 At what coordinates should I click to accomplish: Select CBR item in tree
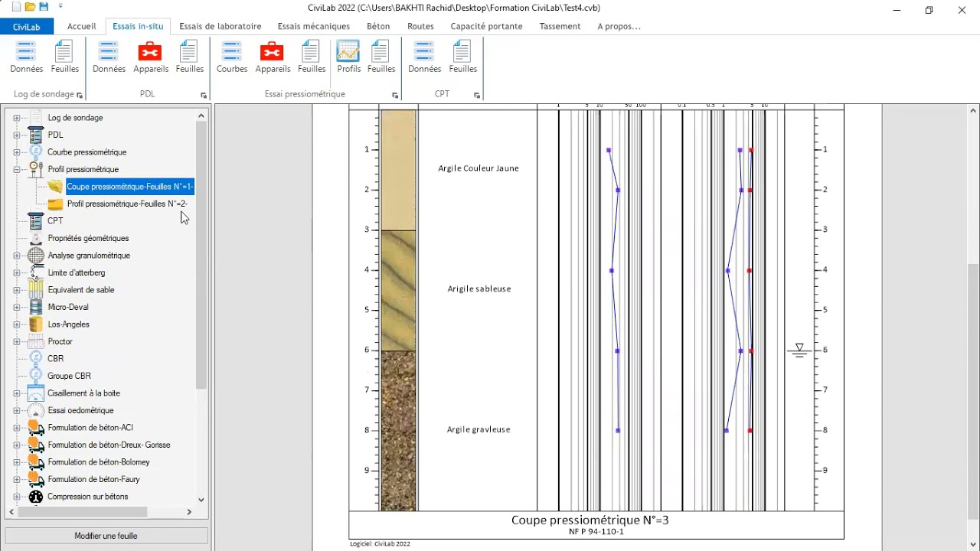pos(55,359)
